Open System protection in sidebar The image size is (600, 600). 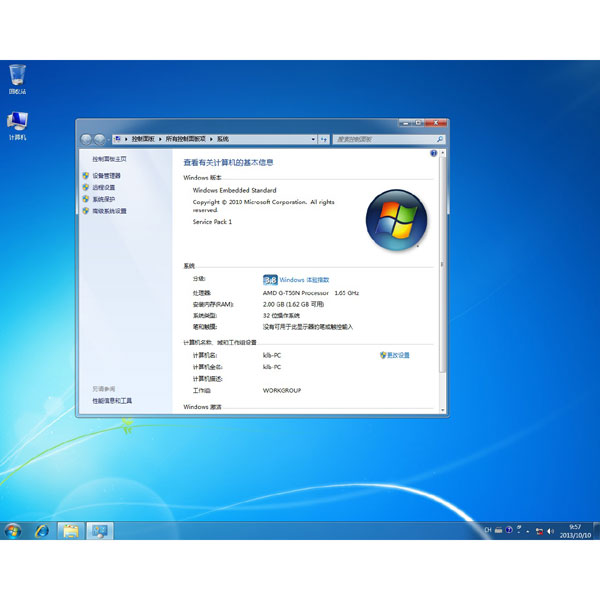(104, 199)
